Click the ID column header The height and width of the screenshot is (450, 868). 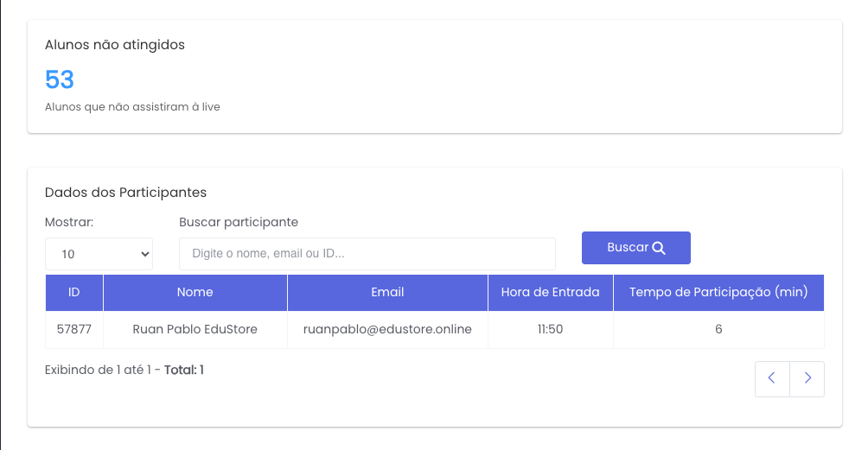tap(74, 293)
